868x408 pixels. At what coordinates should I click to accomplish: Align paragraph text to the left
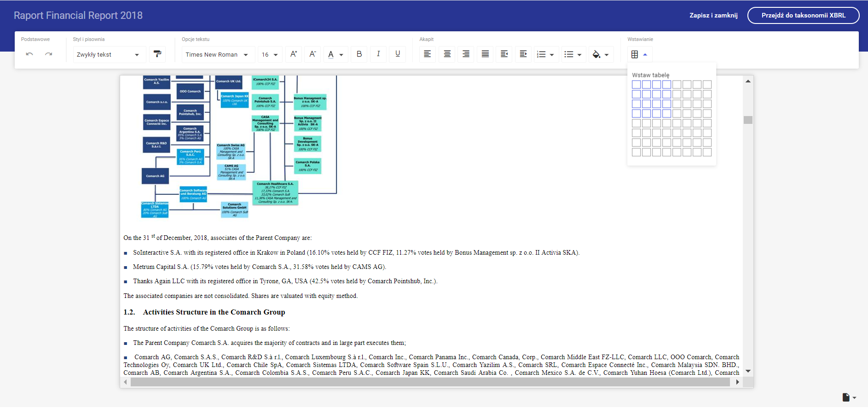pyautogui.click(x=428, y=54)
